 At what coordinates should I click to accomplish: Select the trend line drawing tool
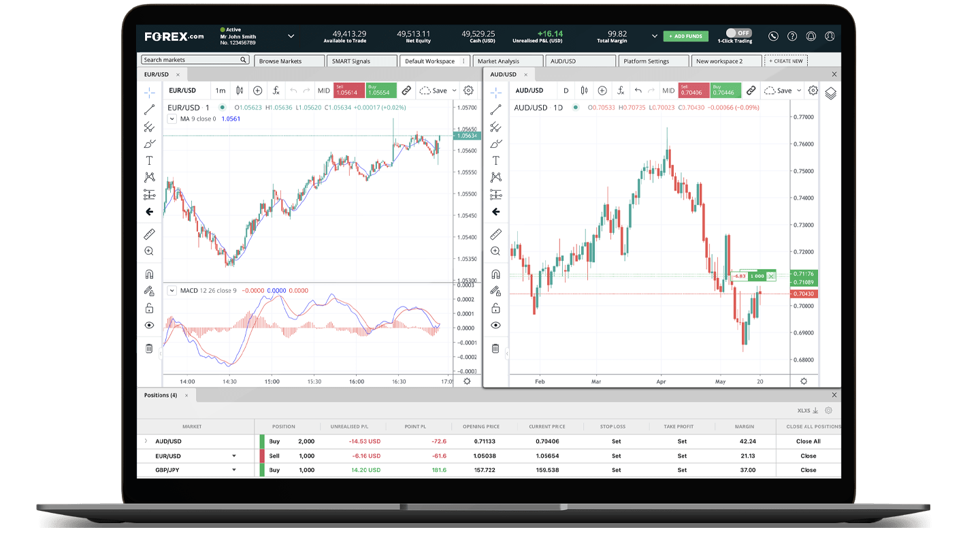149,109
